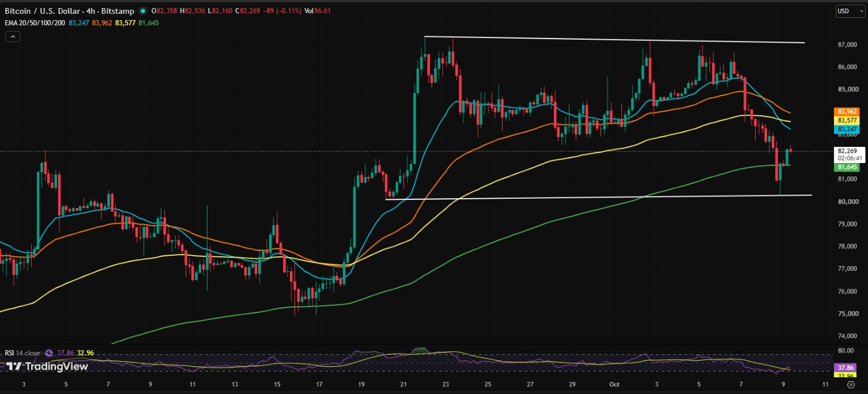Click the 76,000 price scale label
The image size is (868, 394).
(848, 291)
